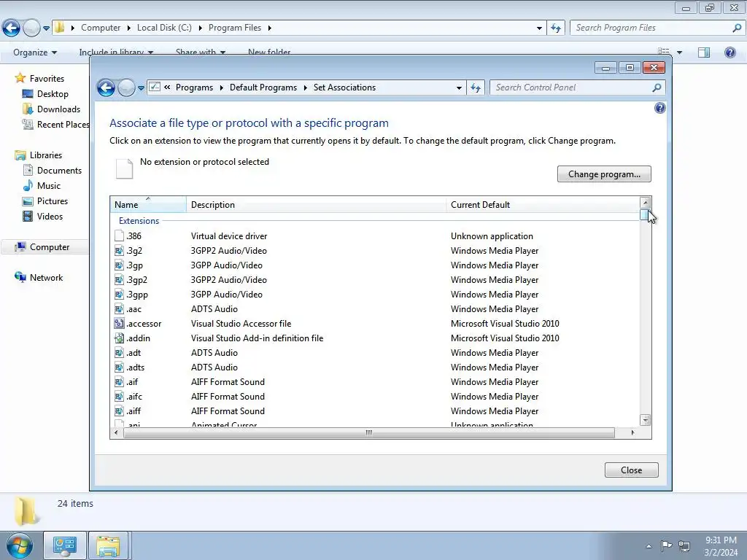Click the Local Disk (C:) breadcrumb
This screenshot has width=747, height=560.
pos(164,28)
